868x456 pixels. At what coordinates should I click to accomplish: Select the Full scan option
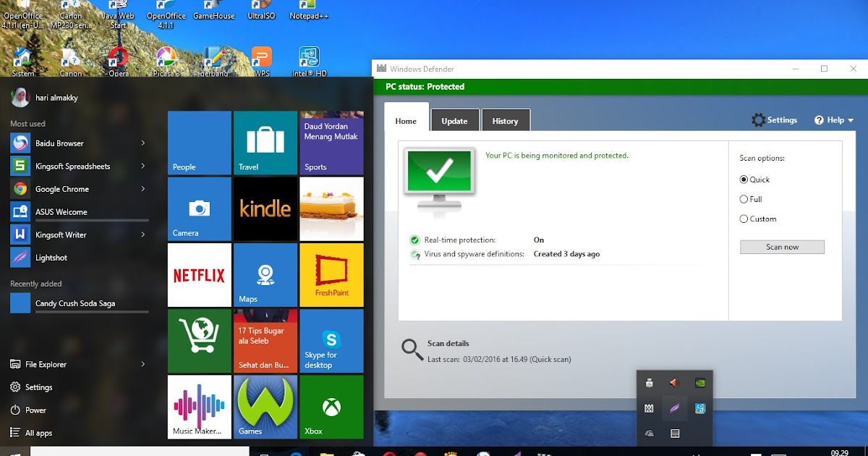coord(751,199)
